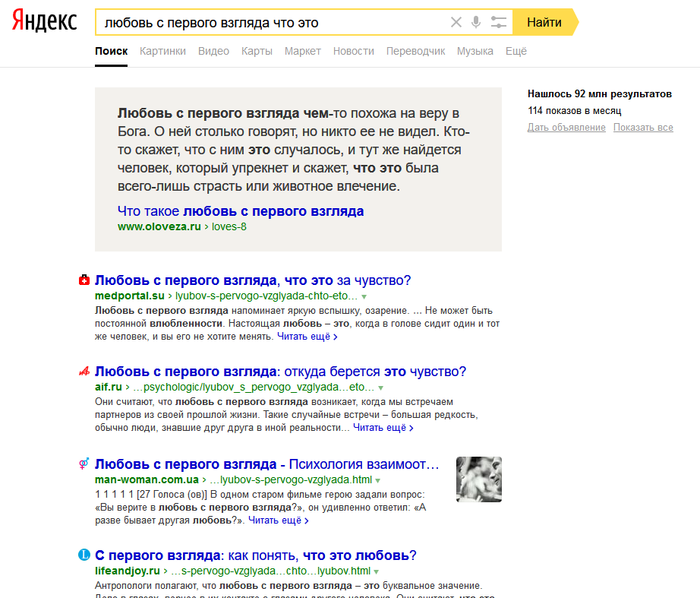Activate voice search microphone icon
The width and height of the screenshot is (700, 598).
tap(476, 22)
